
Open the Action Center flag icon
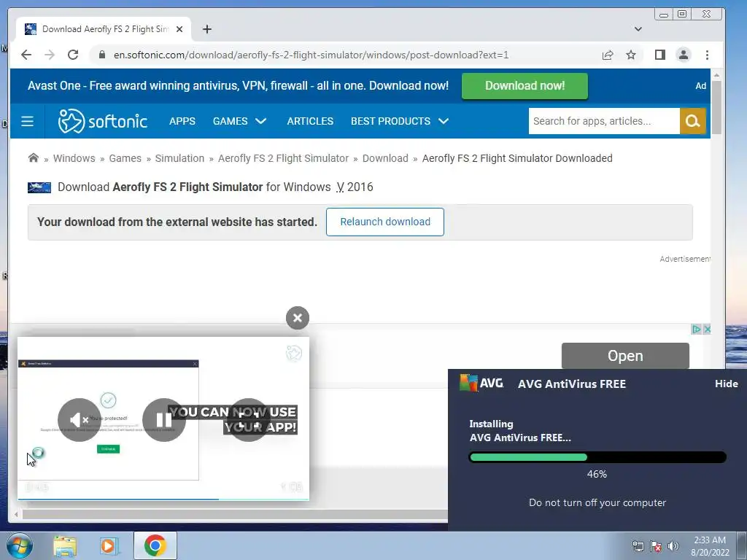point(656,546)
